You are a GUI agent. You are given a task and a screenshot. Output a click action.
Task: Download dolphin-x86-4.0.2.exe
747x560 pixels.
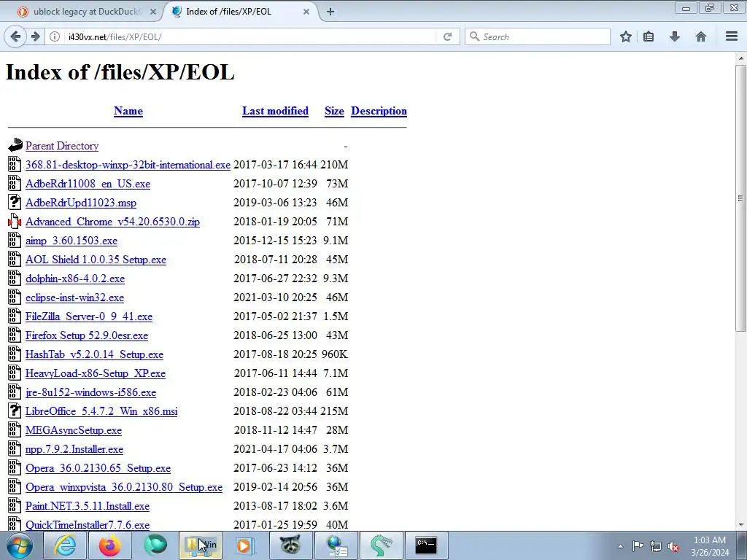click(x=75, y=279)
